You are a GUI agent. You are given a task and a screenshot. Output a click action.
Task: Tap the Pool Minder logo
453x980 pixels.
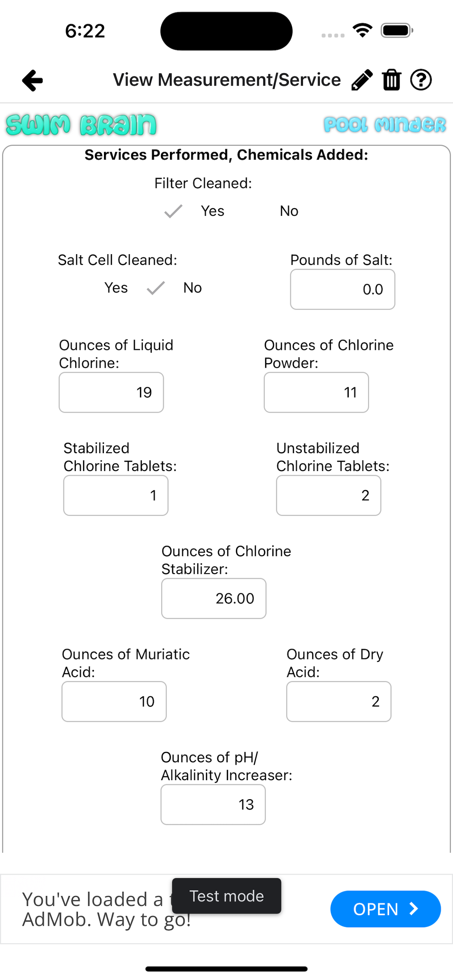384,125
